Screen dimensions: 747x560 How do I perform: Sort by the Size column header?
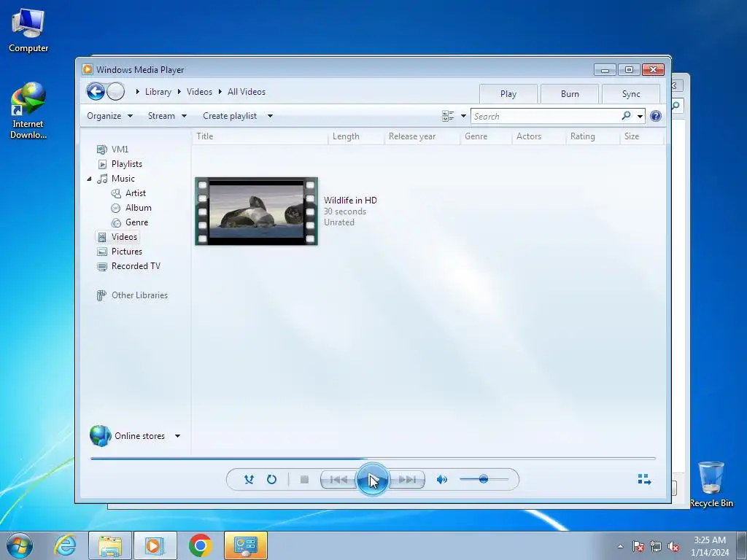641,136
